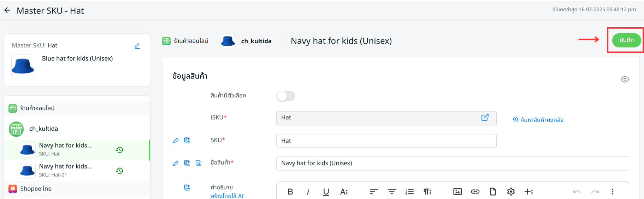
Task: Toggle the สินค้ามีตัวเลือก switch
Action: (285, 96)
